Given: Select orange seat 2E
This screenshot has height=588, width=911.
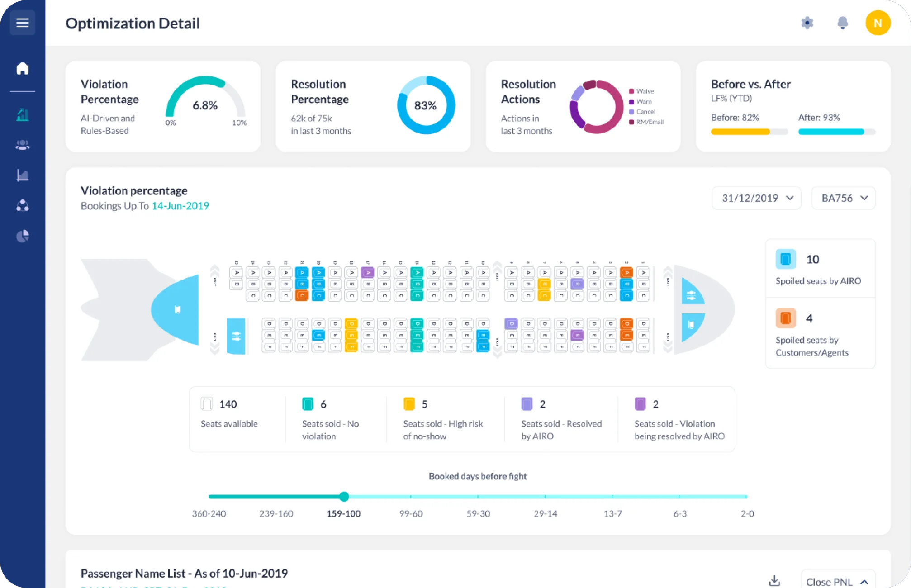Looking at the screenshot, I should (626, 335).
